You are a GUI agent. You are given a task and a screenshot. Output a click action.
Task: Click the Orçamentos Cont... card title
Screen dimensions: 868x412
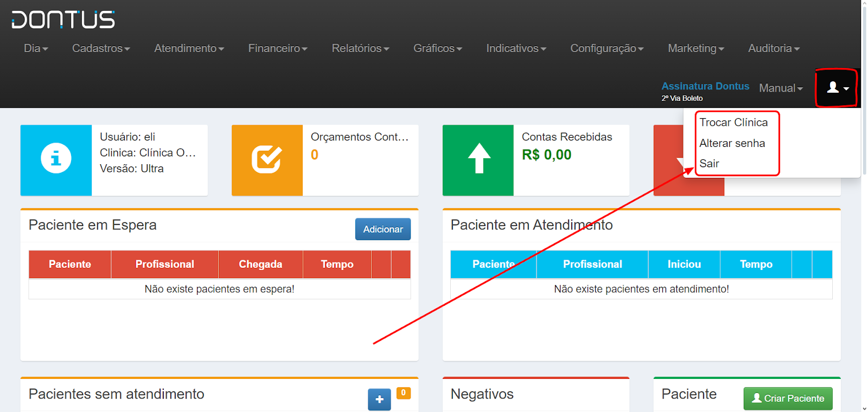click(x=360, y=137)
